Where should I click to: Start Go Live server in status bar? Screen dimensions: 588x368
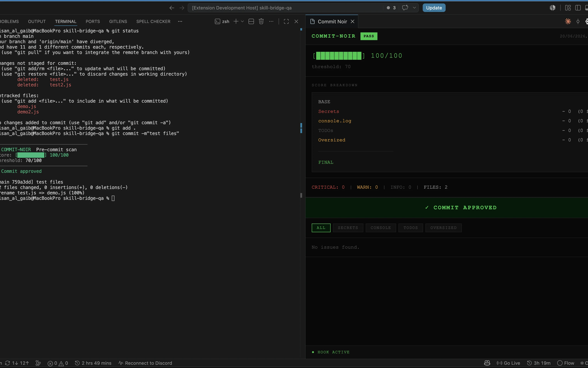[508, 363]
